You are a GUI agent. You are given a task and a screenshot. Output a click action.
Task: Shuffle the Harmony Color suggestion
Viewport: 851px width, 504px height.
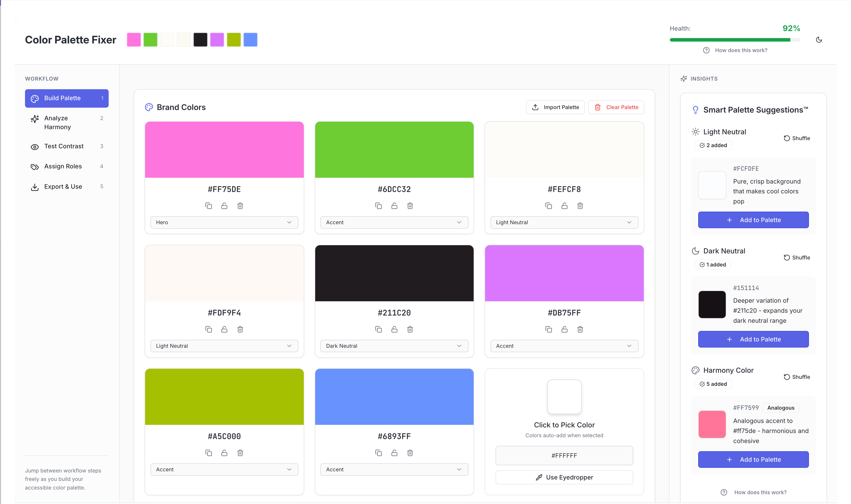(x=797, y=377)
